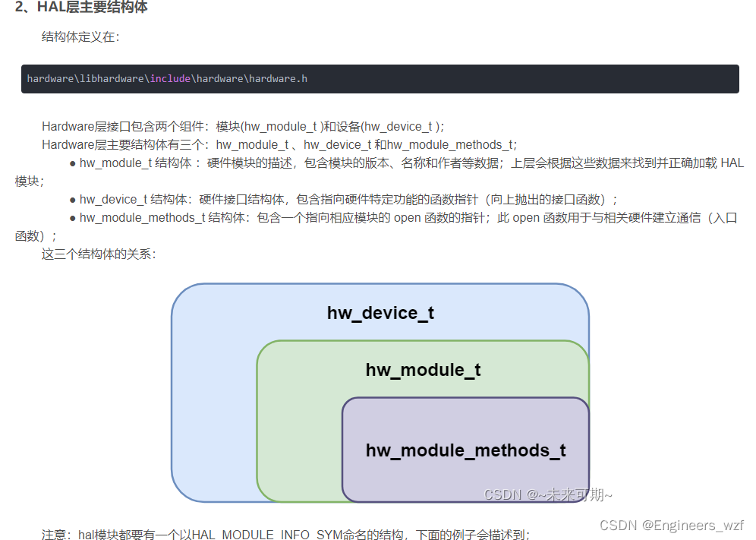The height and width of the screenshot is (540, 756).
Task: Click the bullet before hw_module_methods_t 结构体 description
Action: point(74,217)
